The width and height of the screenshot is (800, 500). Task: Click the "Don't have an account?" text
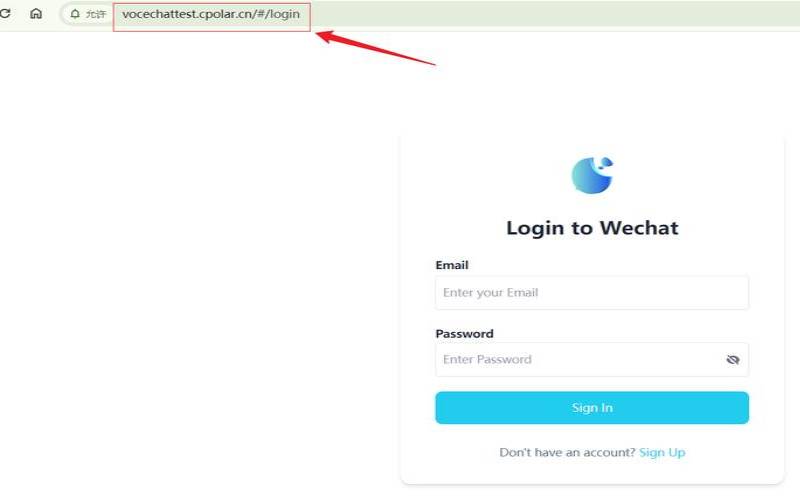567,453
